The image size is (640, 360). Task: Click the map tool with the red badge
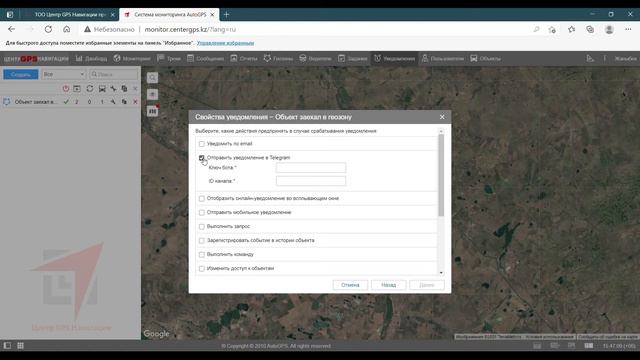coord(152,111)
